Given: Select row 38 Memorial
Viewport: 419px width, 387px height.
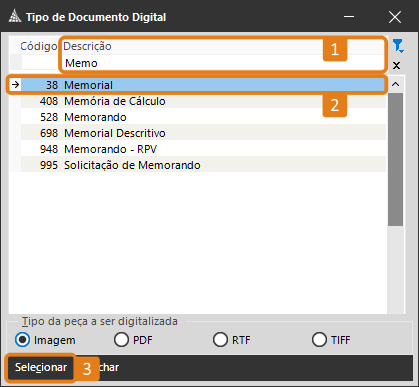Looking at the screenshot, I should (203, 85).
